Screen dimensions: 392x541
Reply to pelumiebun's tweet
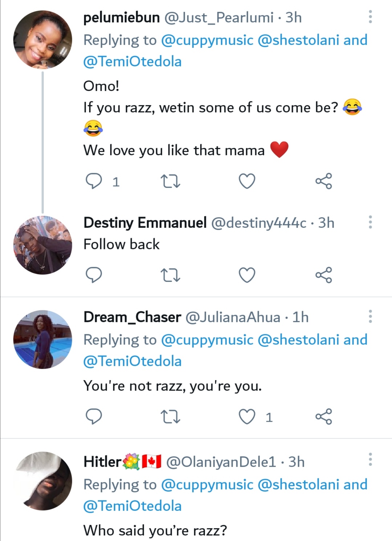94,181
